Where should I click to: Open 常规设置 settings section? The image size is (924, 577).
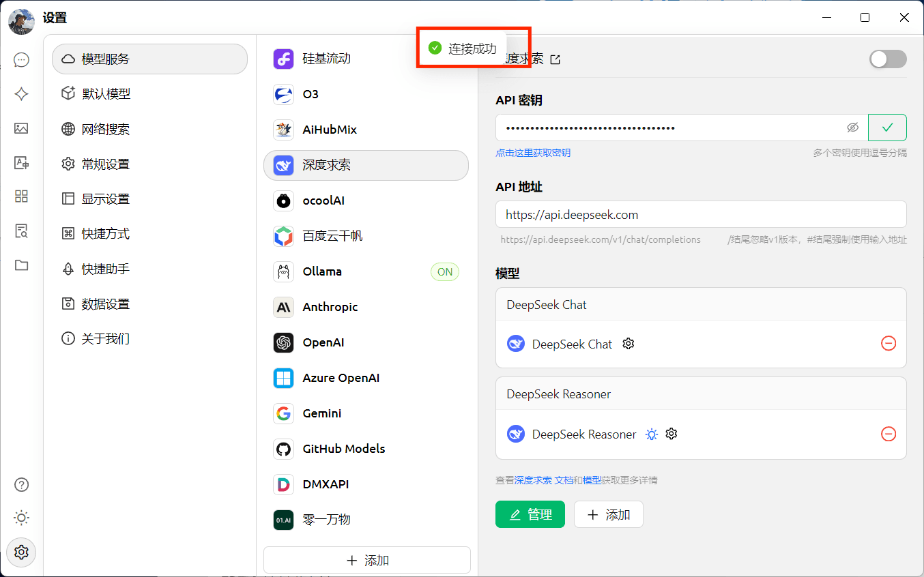pyautogui.click(x=149, y=164)
